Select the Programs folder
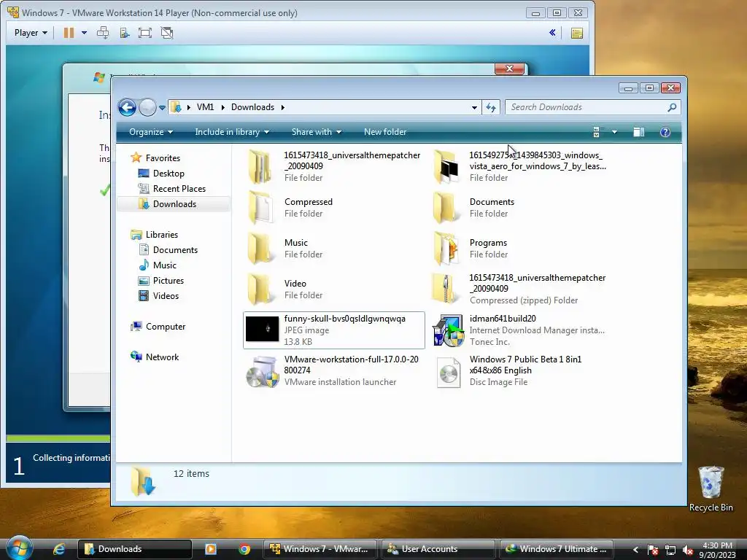Screen dimensions: 747x560 click(x=519, y=249)
